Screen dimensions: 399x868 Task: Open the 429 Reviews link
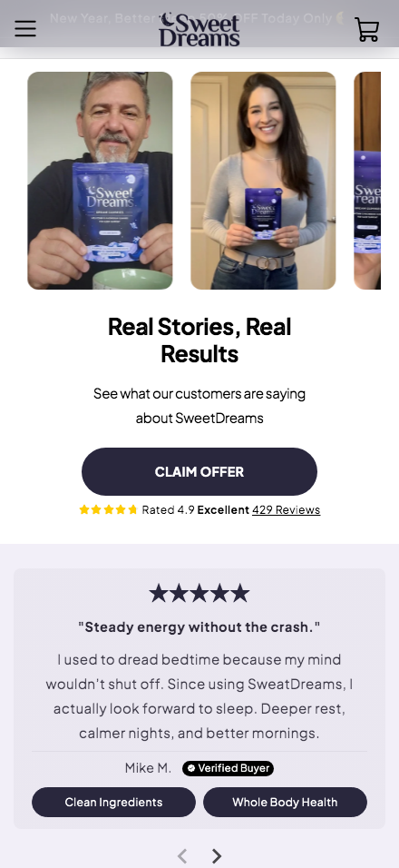[x=287, y=510]
